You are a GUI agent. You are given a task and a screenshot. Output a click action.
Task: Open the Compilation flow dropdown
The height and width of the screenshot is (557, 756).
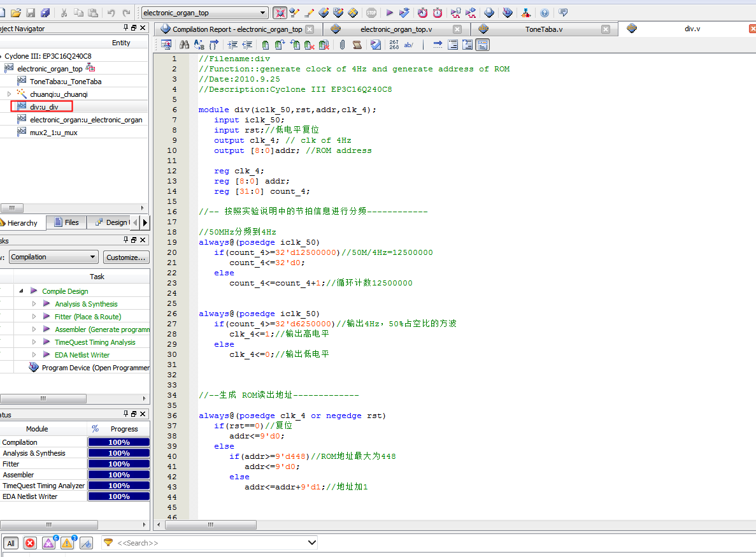pyautogui.click(x=92, y=257)
